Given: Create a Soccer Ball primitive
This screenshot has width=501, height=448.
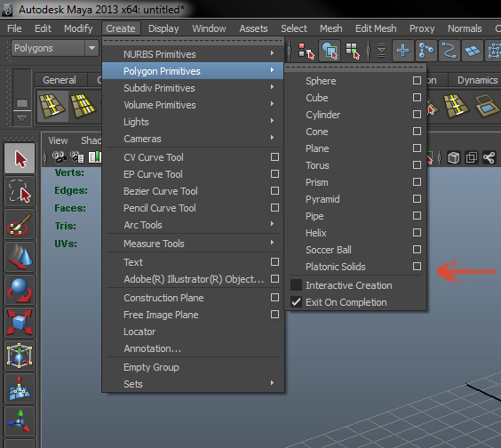Looking at the screenshot, I should [x=329, y=250].
